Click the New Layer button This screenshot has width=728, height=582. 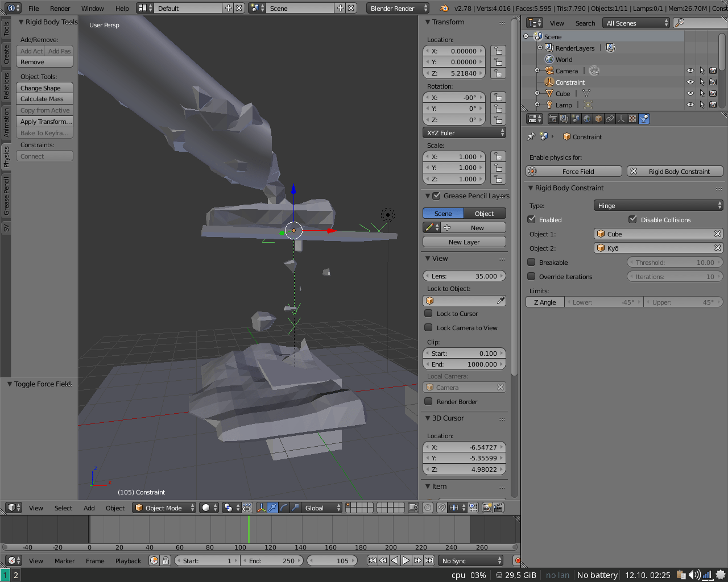464,242
